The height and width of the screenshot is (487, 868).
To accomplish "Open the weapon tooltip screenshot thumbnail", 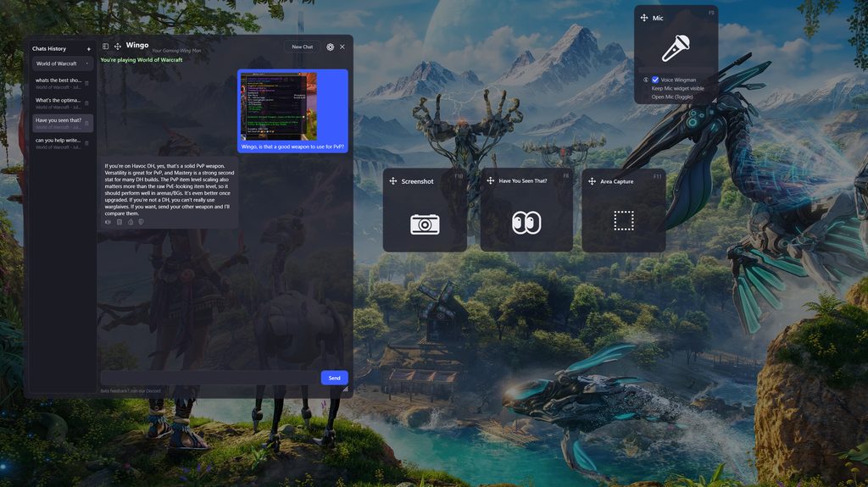I will tap(278, 106).
